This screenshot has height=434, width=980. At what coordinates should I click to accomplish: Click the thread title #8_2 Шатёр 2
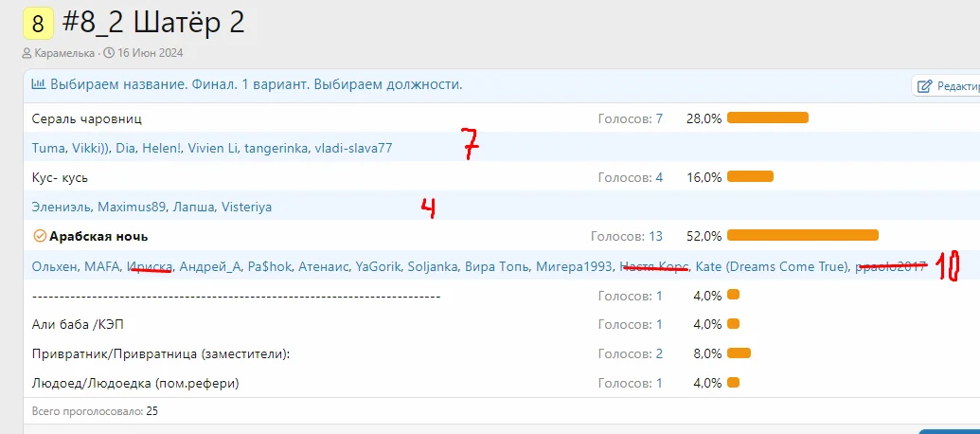153,24
